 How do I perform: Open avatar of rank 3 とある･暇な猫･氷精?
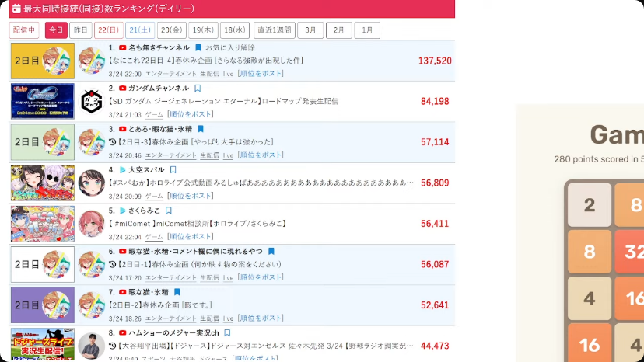tap(92, 142)
